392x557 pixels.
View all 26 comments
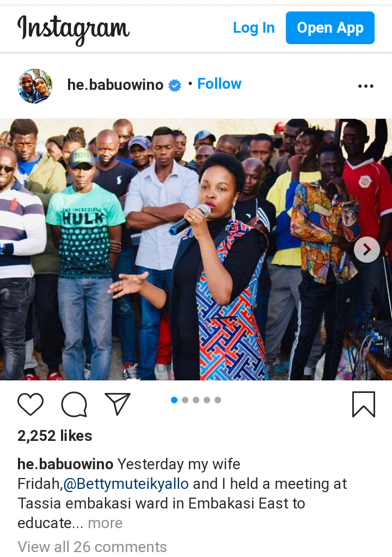(92, 547)
